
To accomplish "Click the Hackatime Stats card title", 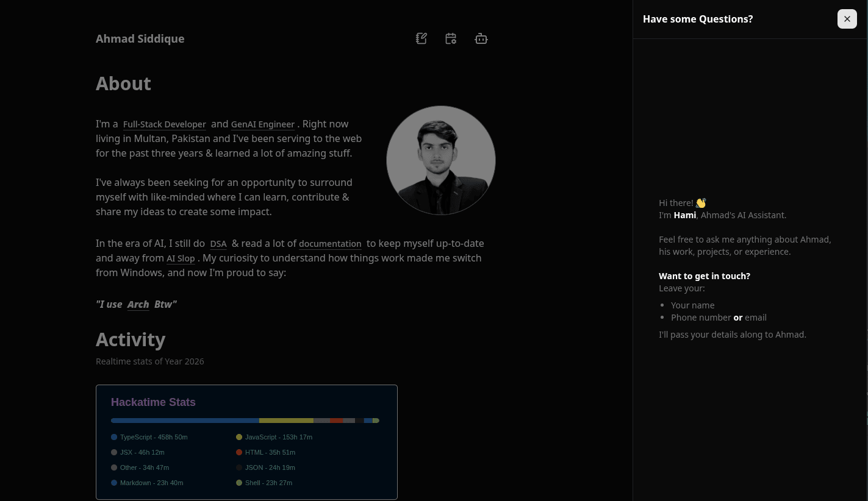I will coord(153,402).
